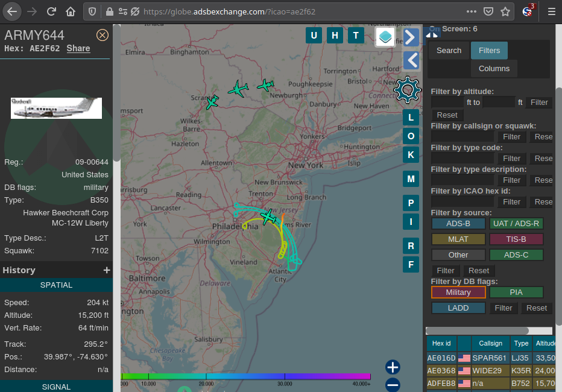Switch to the Filters tab
Screen dimensions: 562x392
coord(489,51)
